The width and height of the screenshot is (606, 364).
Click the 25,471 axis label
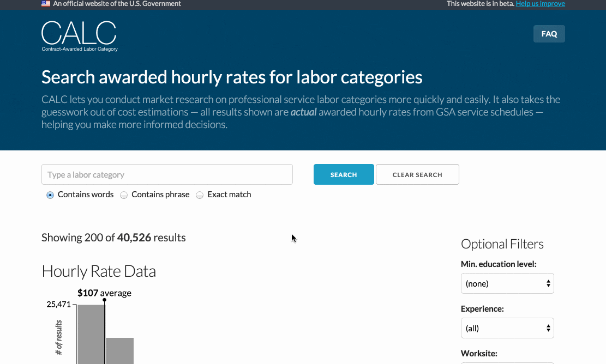tap(58, 305)
